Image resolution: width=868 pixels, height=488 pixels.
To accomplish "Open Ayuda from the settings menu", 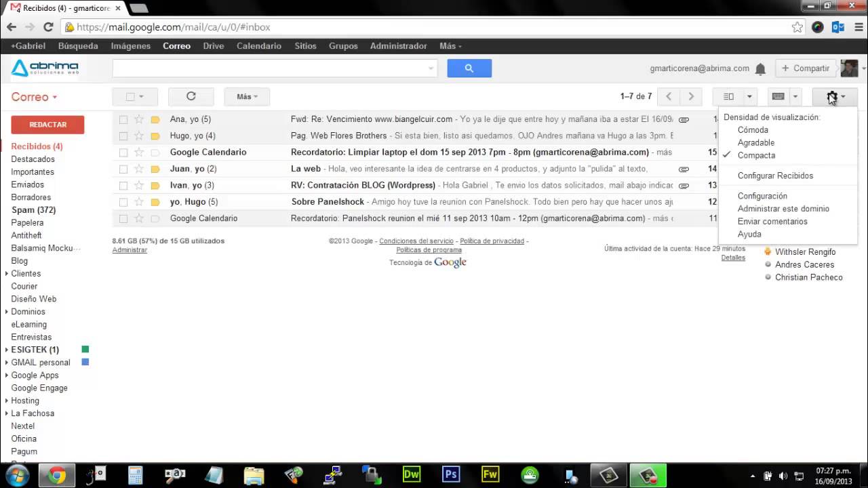I will click(x=749, y=235).
